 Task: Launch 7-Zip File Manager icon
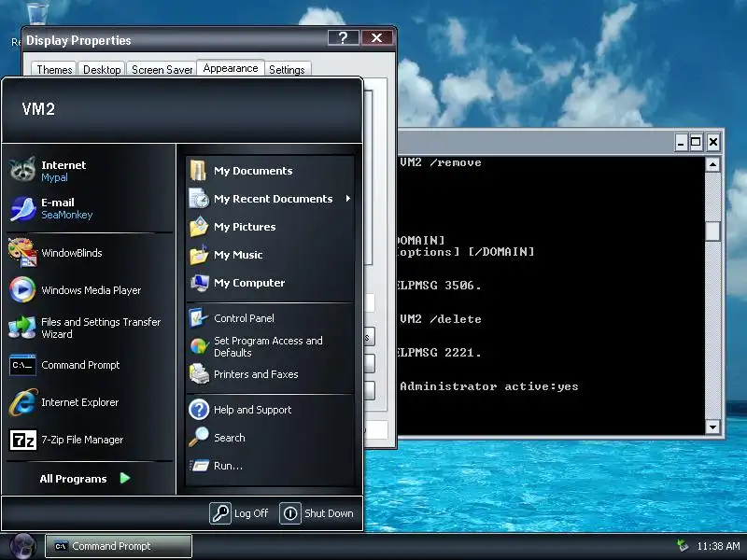pyautogui.click(x=22, y=440)
